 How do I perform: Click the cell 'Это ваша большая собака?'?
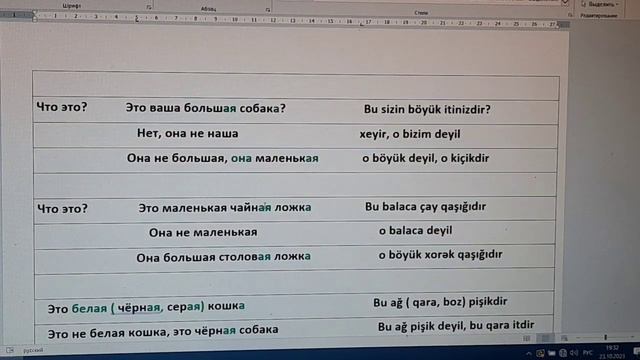pyautogui.click(x=205, y=108)
